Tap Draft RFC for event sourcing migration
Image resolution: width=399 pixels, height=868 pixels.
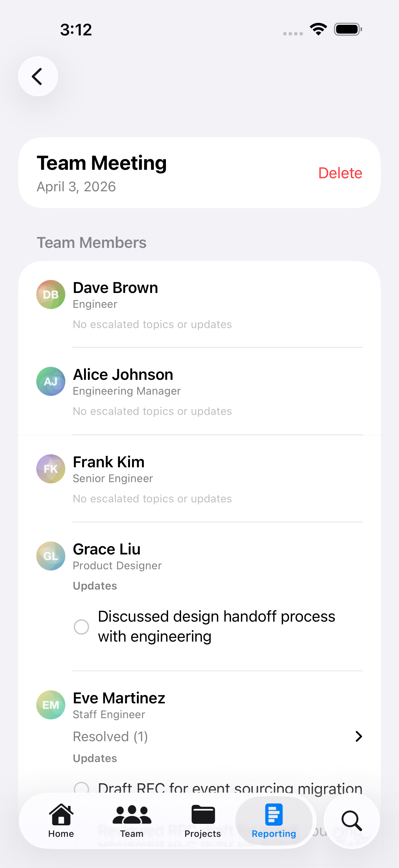coord(230,788)
